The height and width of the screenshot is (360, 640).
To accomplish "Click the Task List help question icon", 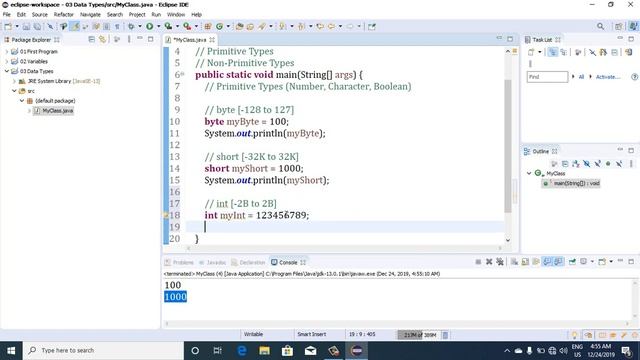I will (x=634, y=77).
